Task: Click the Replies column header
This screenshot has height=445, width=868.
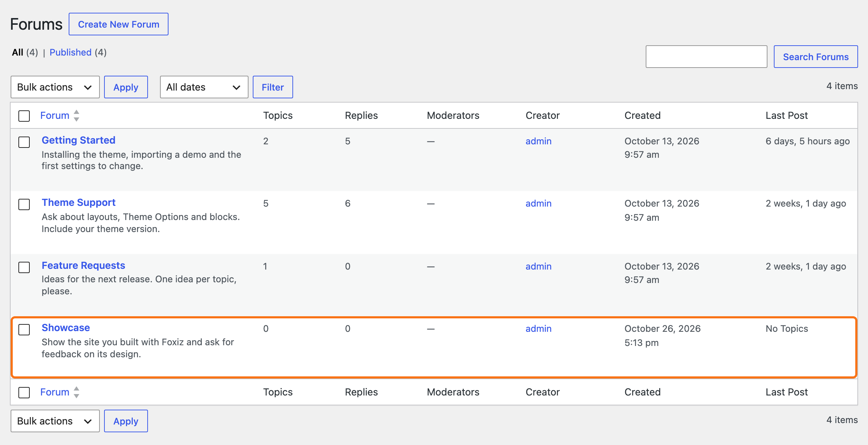Action: point(361,116)
